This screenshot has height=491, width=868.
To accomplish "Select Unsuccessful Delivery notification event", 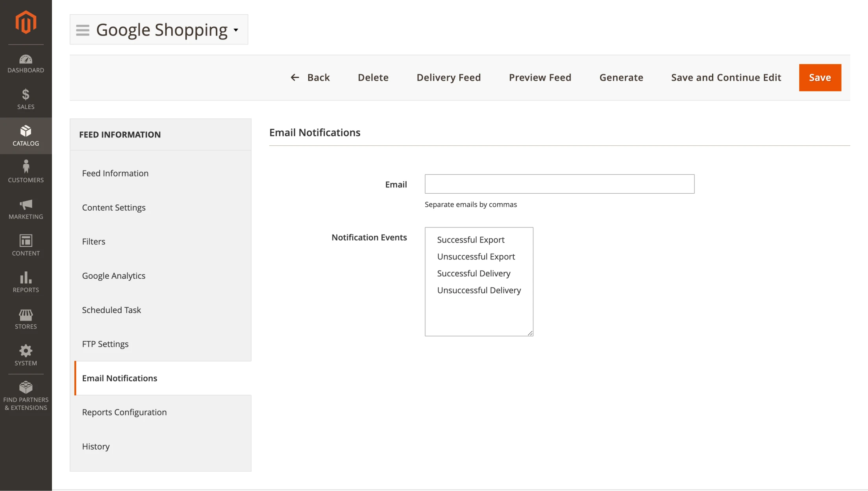I will pos(479,290).
